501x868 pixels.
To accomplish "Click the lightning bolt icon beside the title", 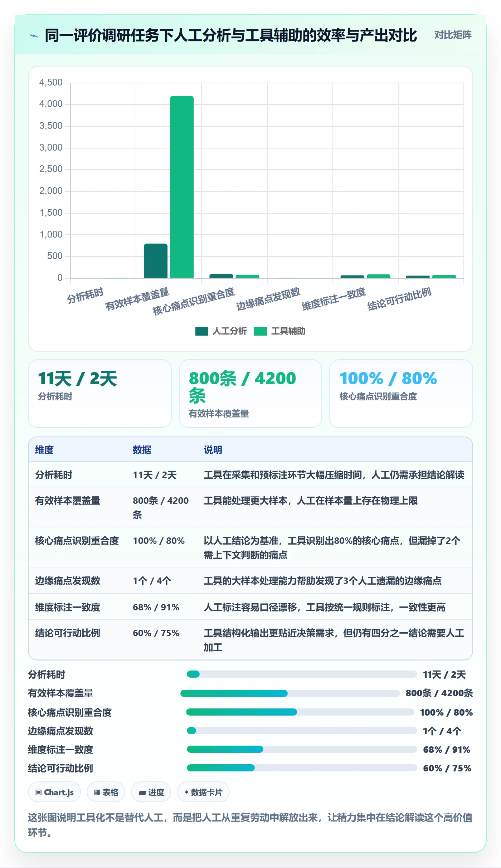I will [x=34, y=36].
